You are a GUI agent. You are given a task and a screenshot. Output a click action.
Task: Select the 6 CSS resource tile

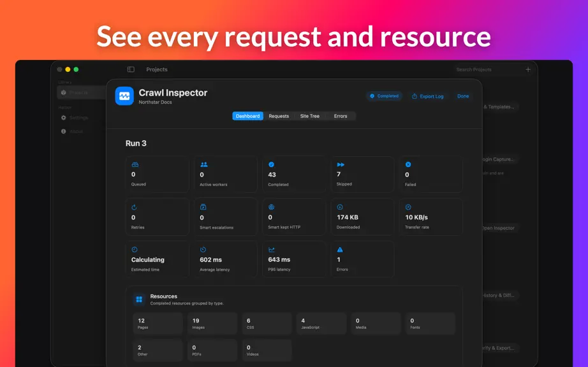click(267, 324)
